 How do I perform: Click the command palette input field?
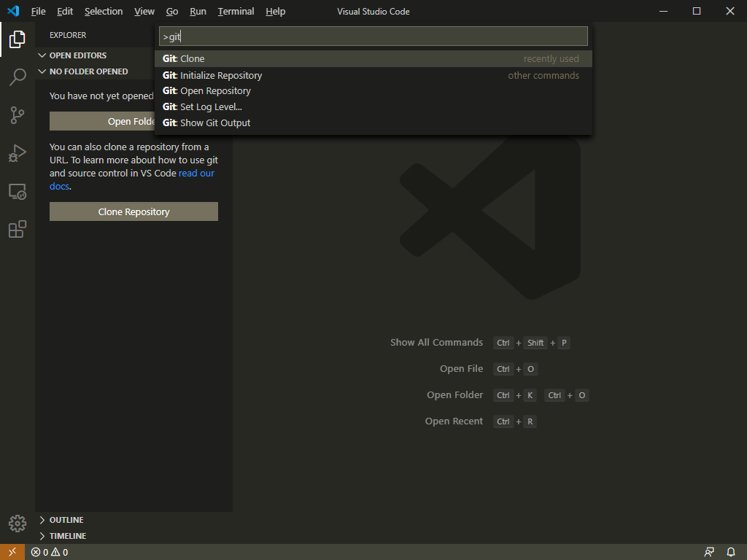[x=373, y=36]
